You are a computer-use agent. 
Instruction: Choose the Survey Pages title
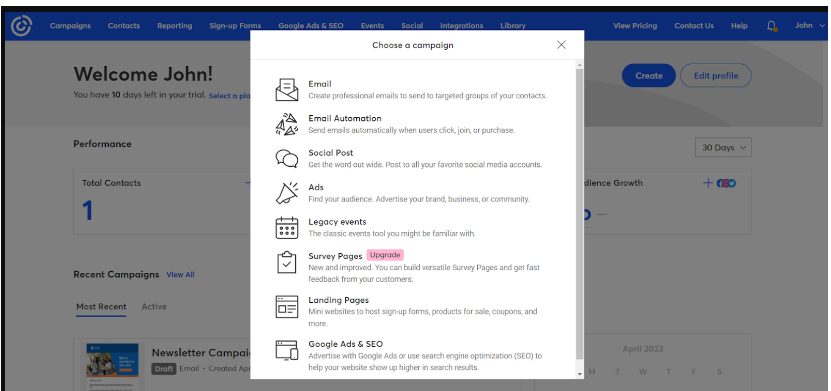(335, 256)
